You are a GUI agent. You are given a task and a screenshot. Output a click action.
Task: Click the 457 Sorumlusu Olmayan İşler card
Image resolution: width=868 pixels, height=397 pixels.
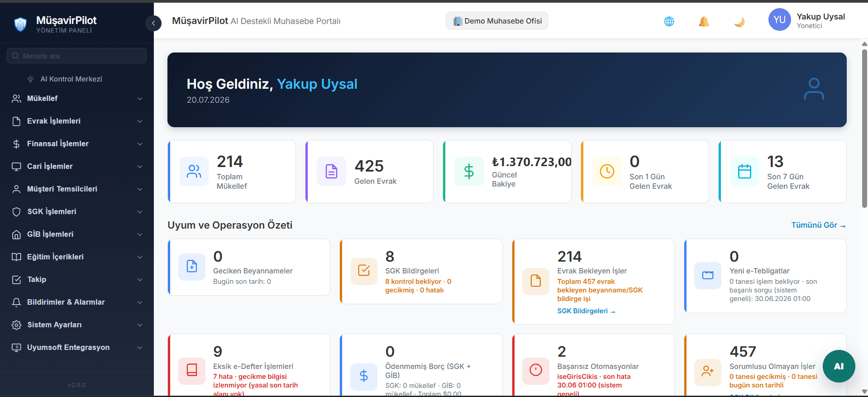[765, 365]
